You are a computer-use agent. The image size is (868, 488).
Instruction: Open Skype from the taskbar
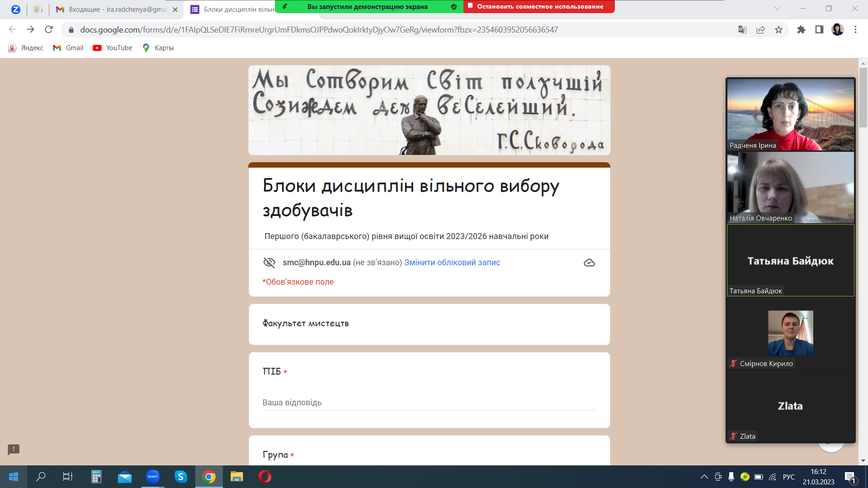coord(181,477)
